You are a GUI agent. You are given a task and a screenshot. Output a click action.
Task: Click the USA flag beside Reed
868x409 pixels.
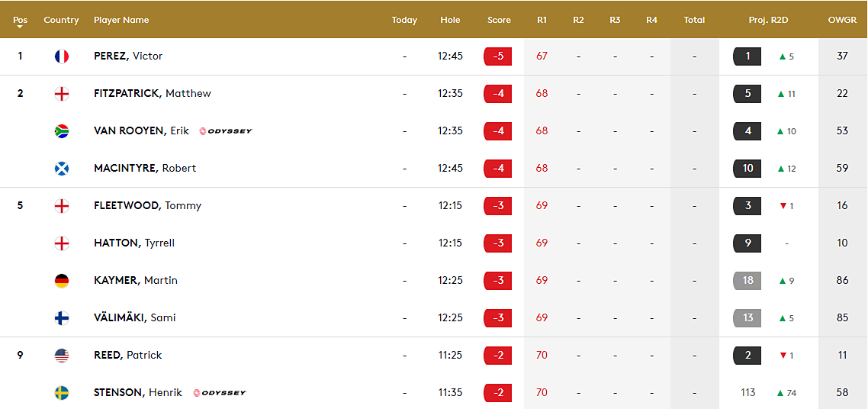pyautogui.click(x=62, y=356)
